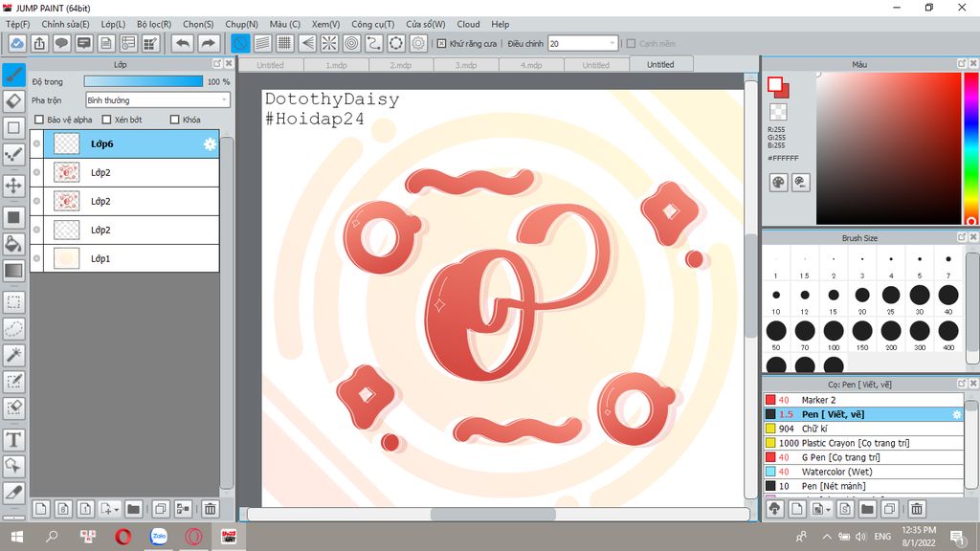980x551 pixels.
Task: Click the taskbar search icon
Action: [x=53, y=536]
